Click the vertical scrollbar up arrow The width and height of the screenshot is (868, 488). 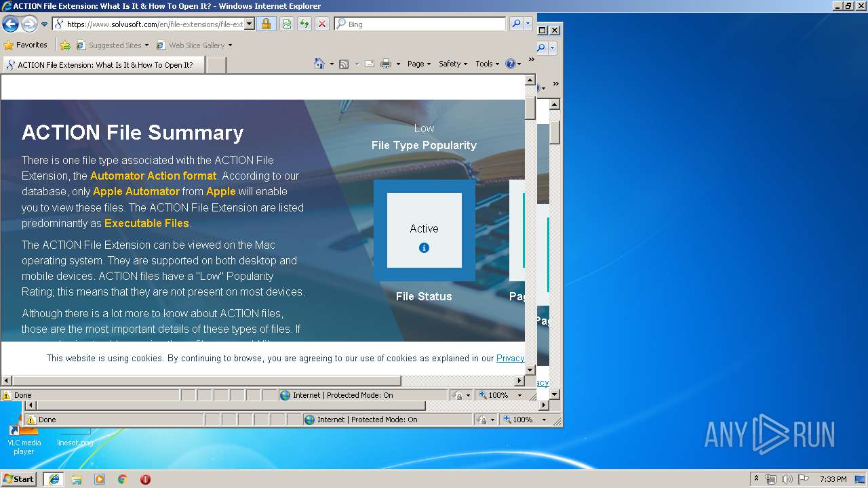530,80
